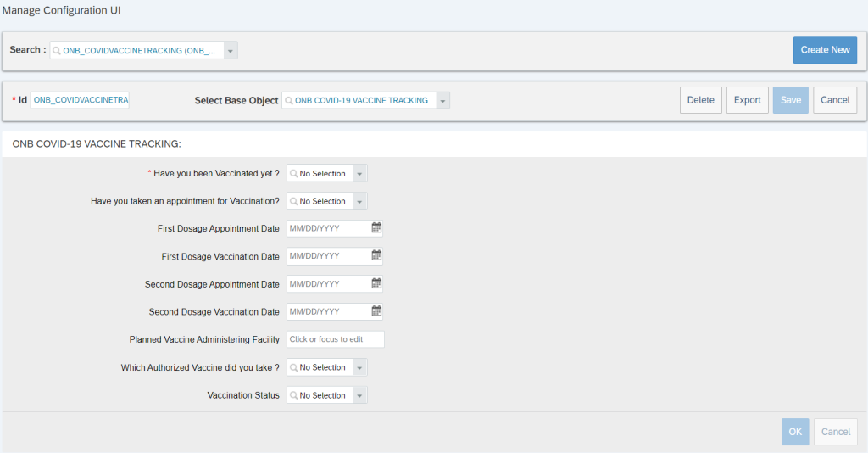Click 'Have you been Vaccinated yet ?' label
Viewport: 868px width, 453px height.
pos(216,173)
